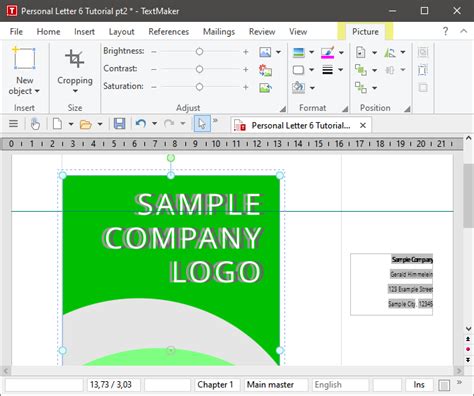Image resolution: width=474 pixels, height=396 pixels.
Task: Open the line color dropdown arrow
Action: click(x=341, y=52)
